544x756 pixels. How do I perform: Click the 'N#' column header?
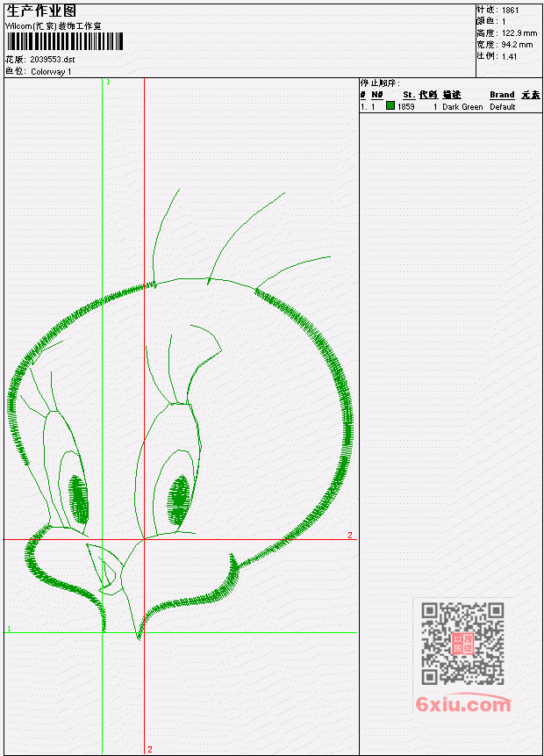[x=376, y=95]
